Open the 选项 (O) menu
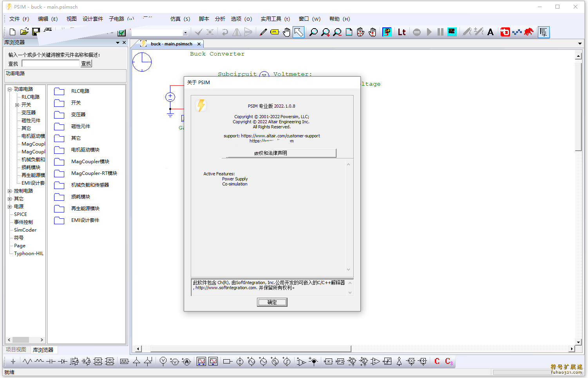Image resolution: width=588 pixels, height=378 pixels. (241, 19)
